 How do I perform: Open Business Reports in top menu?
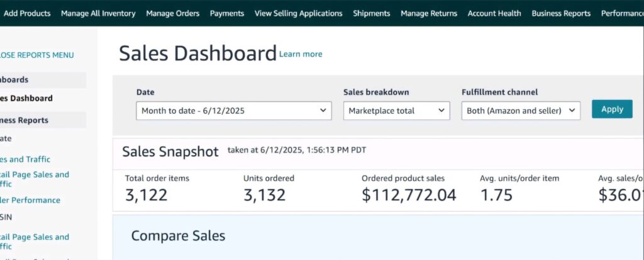click(561, 13)
